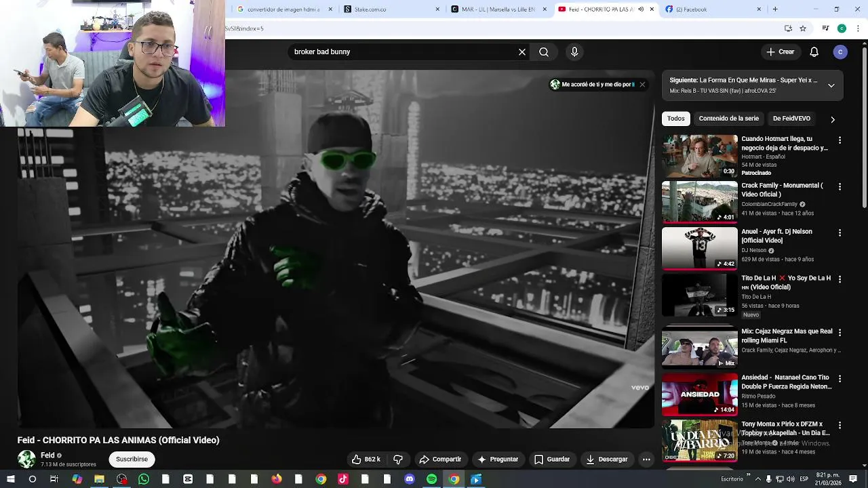Close the Stake.com.co tab

[437, 9]
